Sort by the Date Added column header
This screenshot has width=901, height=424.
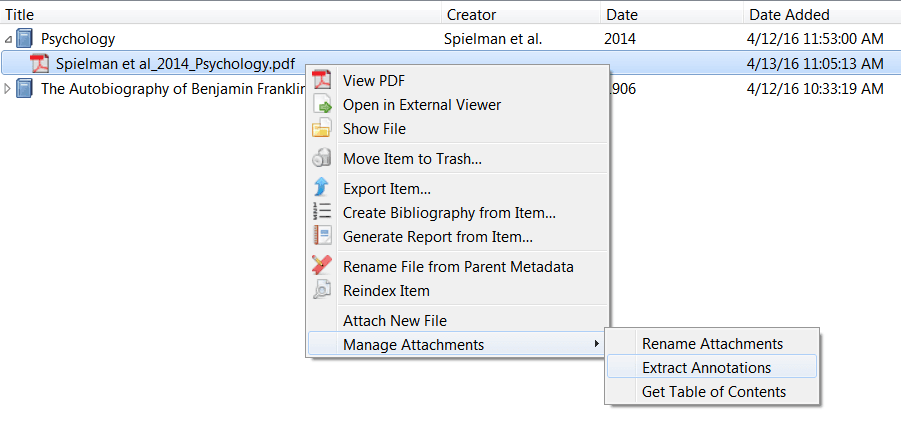tap(789, 14)
